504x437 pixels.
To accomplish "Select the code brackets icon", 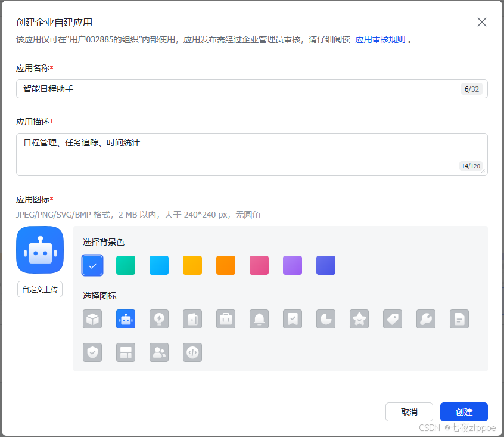I will click(192, 352).
